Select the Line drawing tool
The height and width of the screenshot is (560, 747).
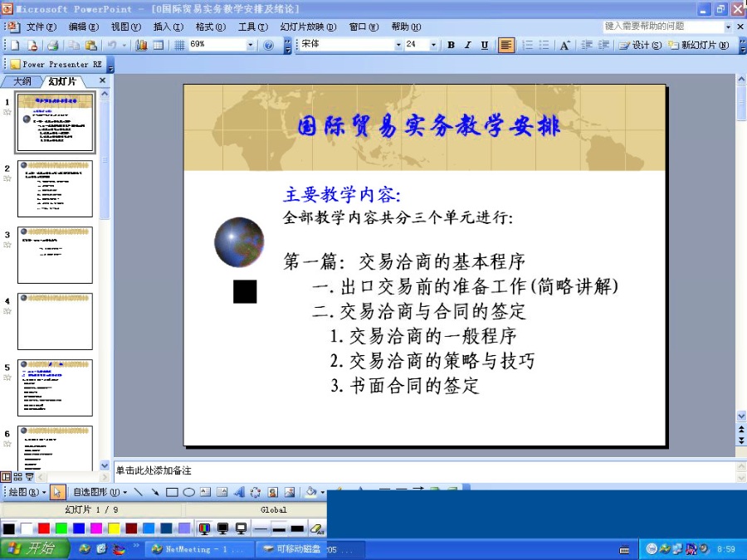click(138, 492)
